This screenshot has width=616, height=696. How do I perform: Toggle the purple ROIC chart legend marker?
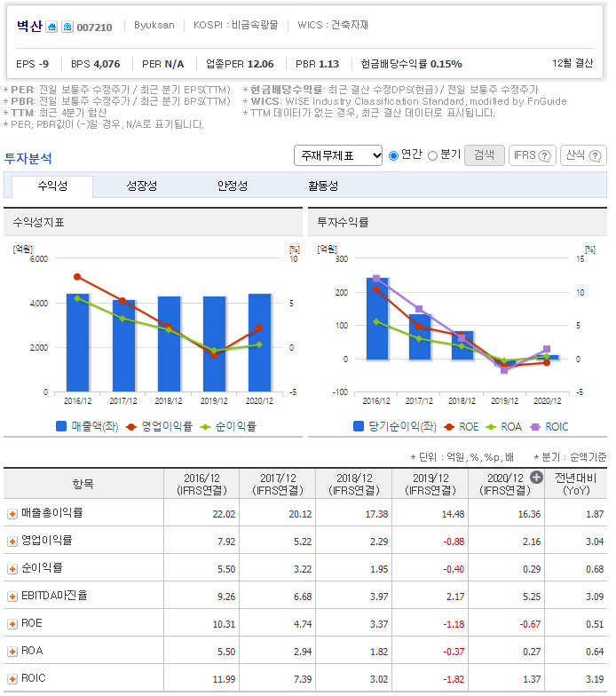pyautogui.click(x=535, y=427)
